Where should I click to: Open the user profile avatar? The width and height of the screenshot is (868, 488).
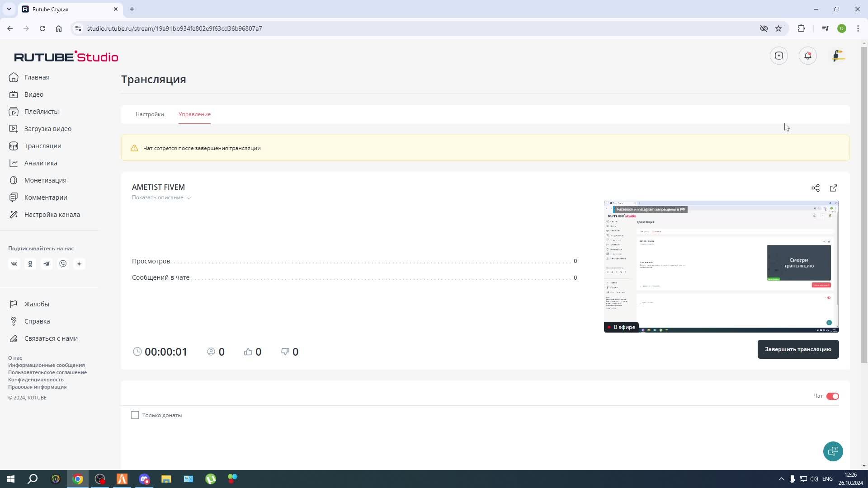tap(838, 56)
